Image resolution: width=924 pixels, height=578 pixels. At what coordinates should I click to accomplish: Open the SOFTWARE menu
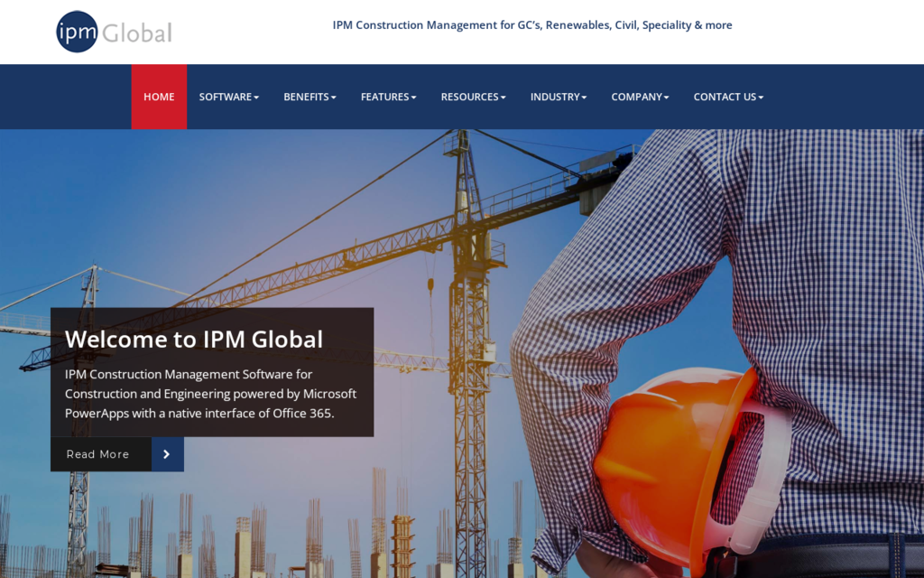225,97
